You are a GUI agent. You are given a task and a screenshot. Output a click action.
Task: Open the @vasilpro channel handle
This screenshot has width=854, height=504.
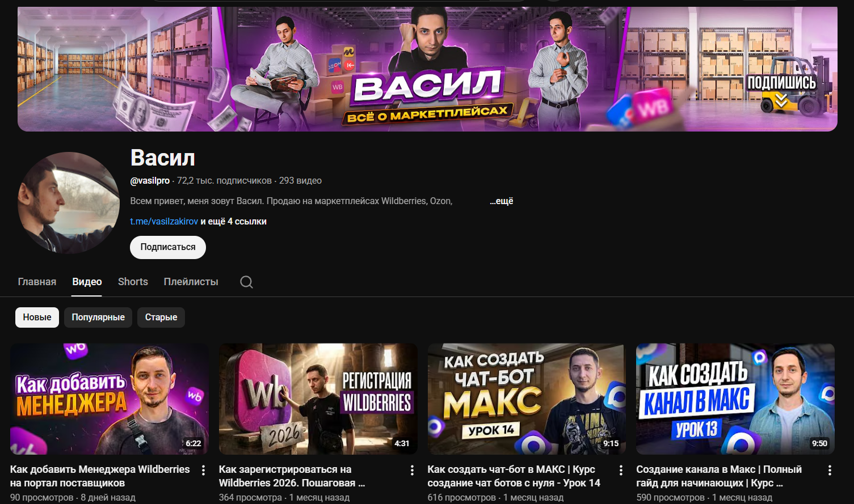click(x=150, y=180)
